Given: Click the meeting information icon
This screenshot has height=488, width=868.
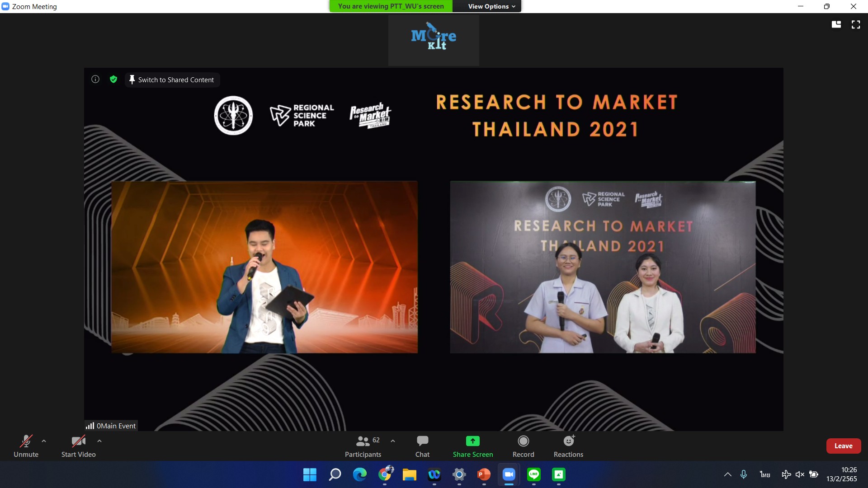Looking at the screenshot, I should [x=95, y=80].
